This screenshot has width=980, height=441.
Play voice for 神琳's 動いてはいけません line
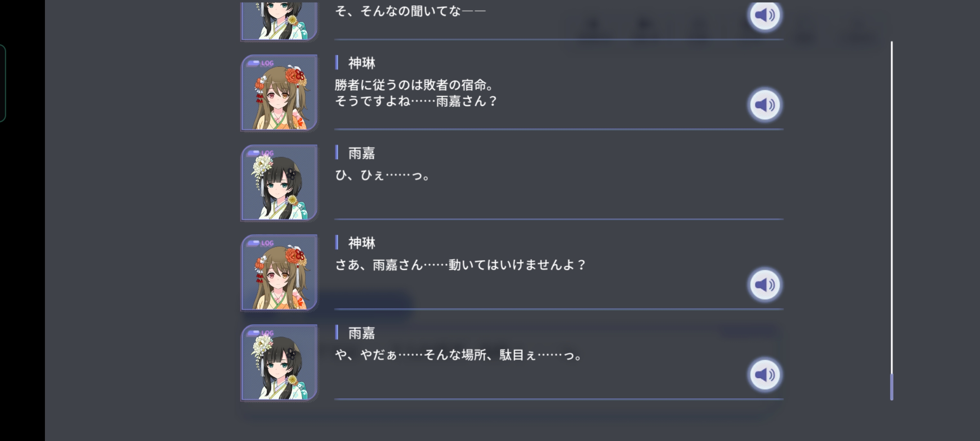pyautogui.click(x=764, y=285)
